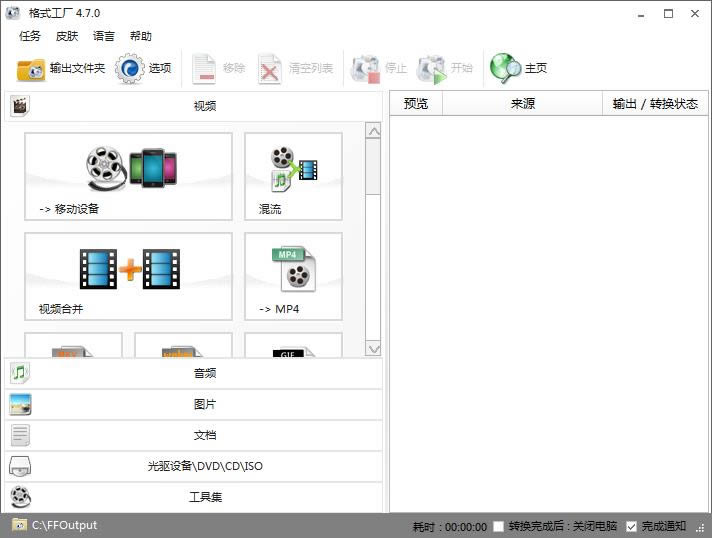
Task: Select the 移动设备 mobile device conversion tile
Action: (128, 177)
